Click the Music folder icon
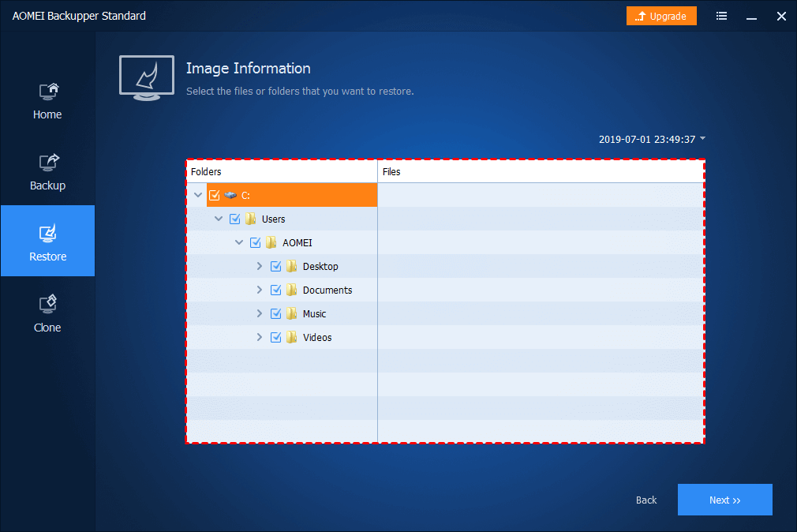 click(291, 313)
